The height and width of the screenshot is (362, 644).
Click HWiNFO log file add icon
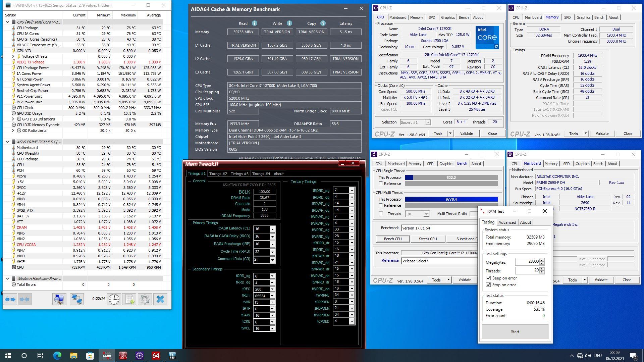point(130,299)
